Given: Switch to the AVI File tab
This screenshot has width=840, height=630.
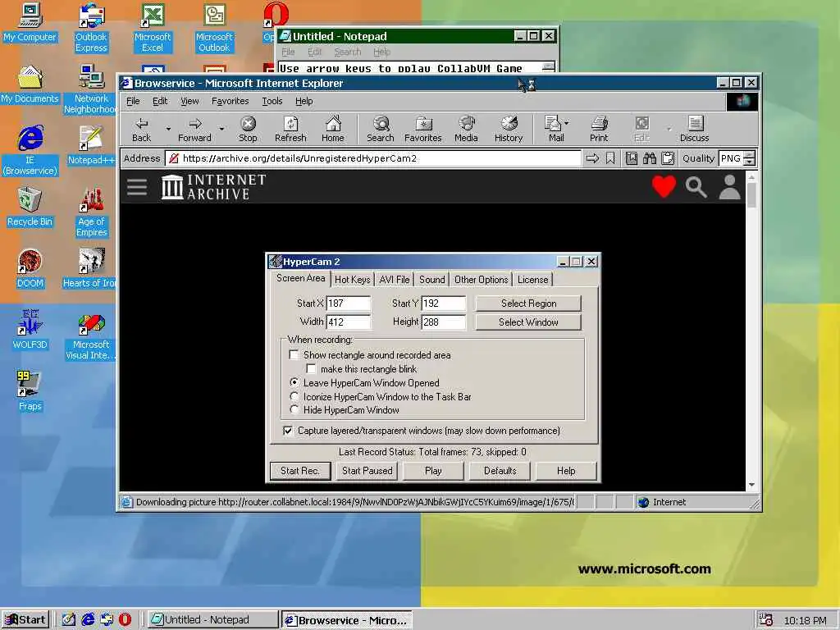Looking at the screenshot, I should click(x=395, y=280).
